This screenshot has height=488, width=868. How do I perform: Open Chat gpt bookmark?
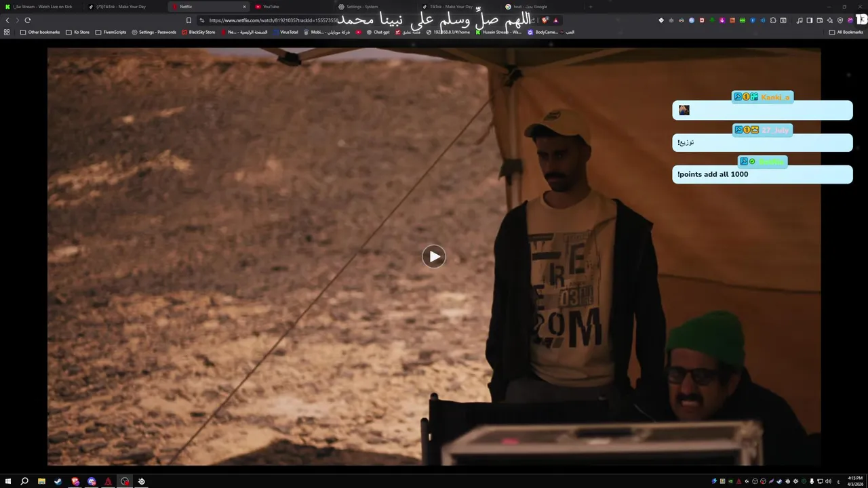378,32
